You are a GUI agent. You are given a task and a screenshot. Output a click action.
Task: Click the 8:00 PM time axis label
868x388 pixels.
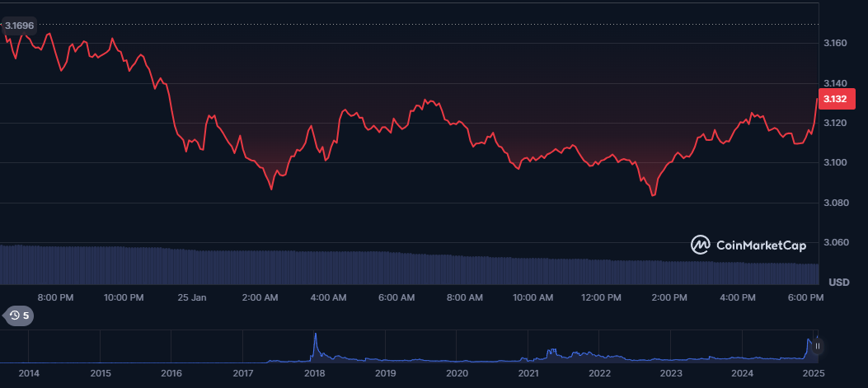[56, 297]
